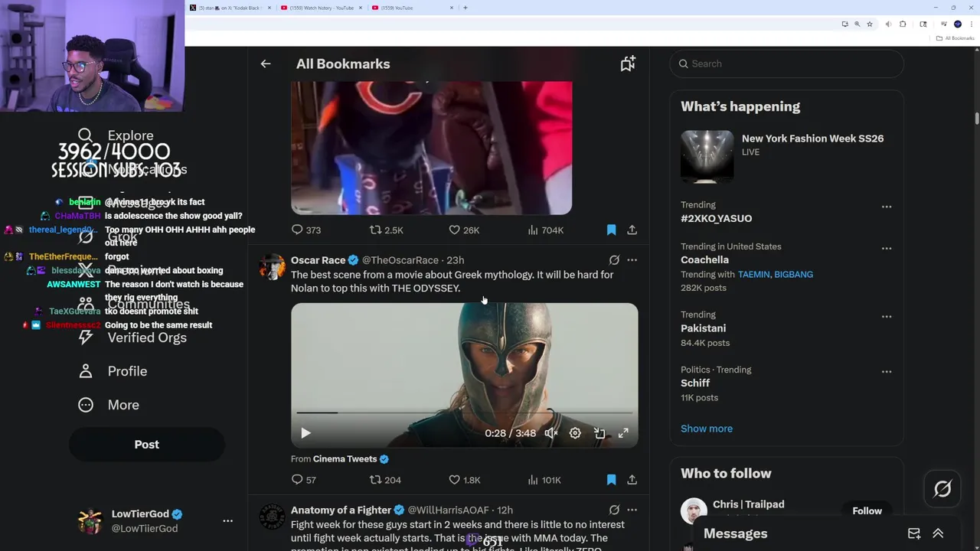Screen dimensions: 980x551
Task: Seek on the video progress bar
Action: [x=464, y=412]
